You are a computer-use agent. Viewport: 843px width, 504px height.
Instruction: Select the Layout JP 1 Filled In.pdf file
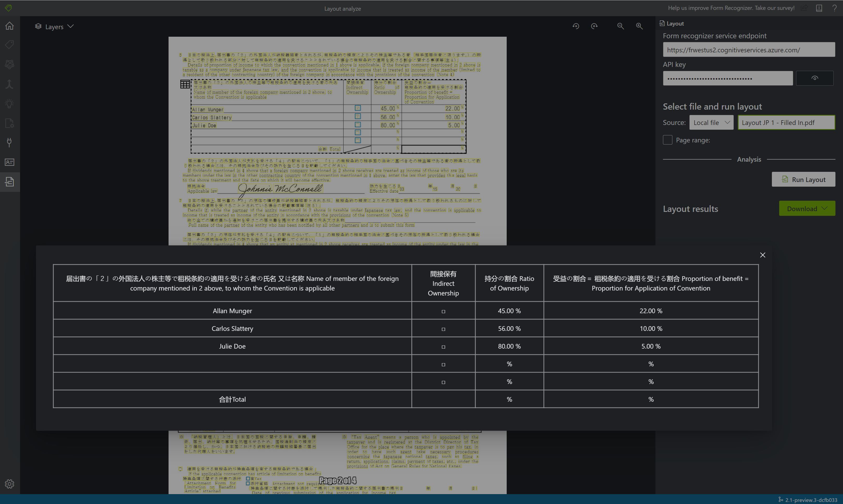coord(786,122)
